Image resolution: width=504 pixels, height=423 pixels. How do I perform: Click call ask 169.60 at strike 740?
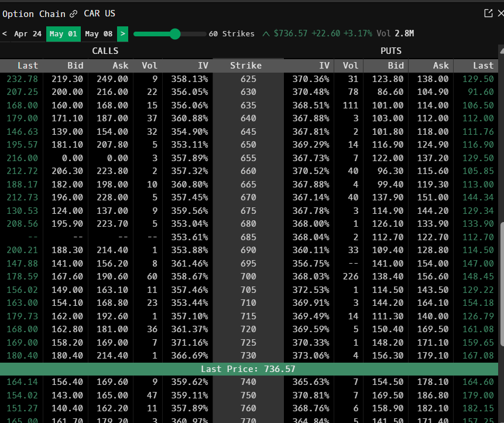coord(112,382)
